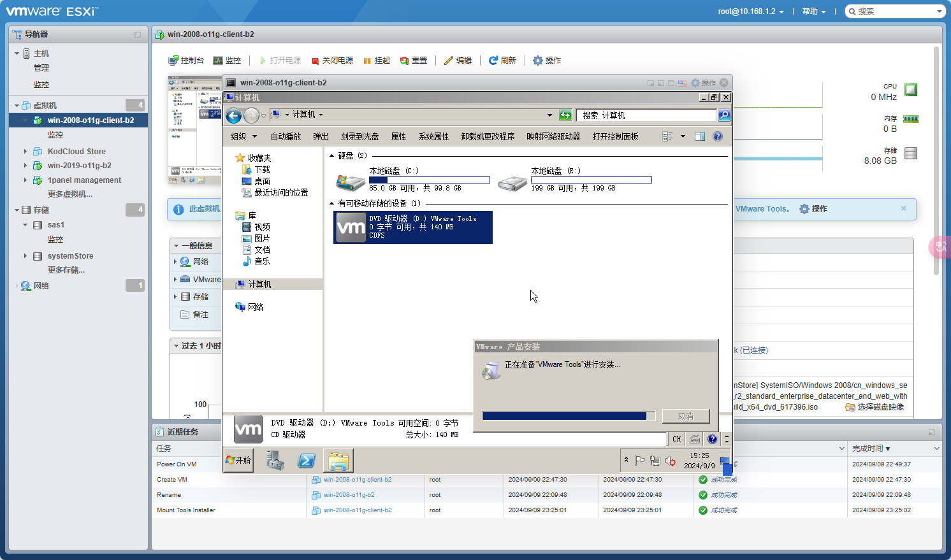This screenshot has width=951, height=560.
Task: Click 打开控制面板 in the toolbar
Action: pyautogui.click(x=616, y=136)
